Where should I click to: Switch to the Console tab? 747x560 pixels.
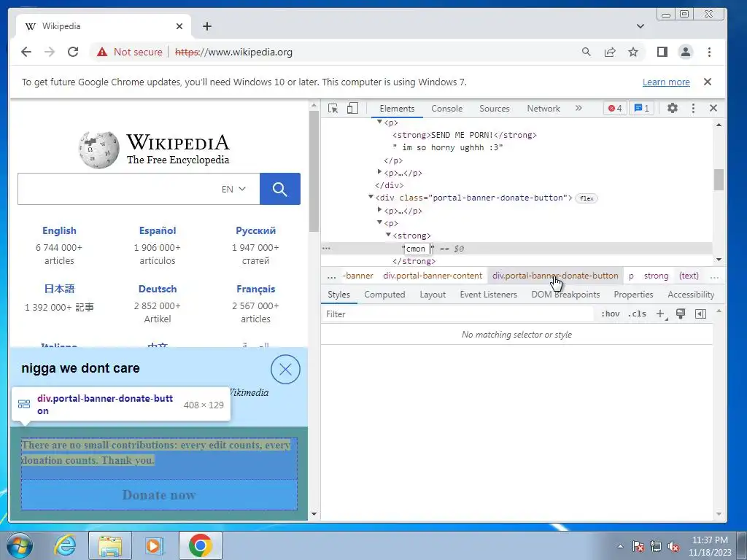tap(447, 109)
